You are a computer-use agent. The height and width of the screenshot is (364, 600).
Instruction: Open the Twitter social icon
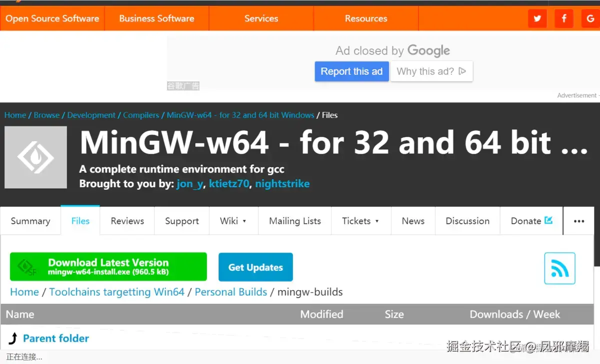537,19
